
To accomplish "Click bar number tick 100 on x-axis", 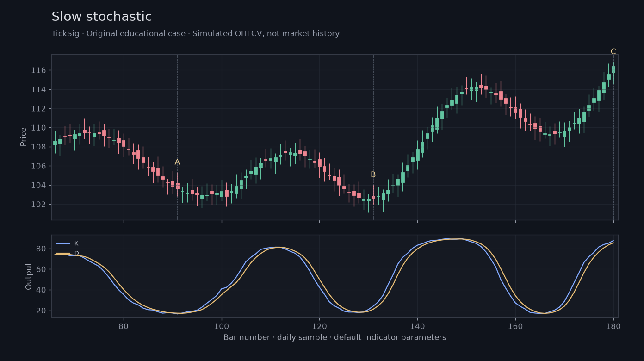I will 222,326.
